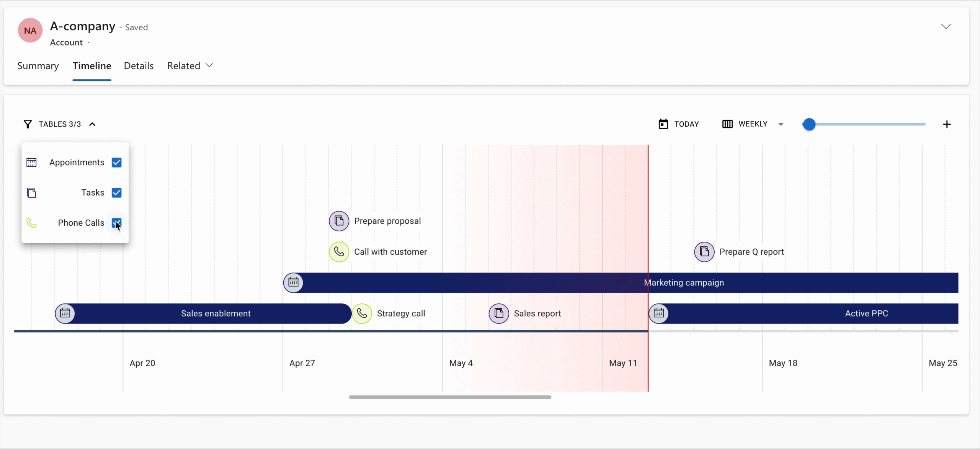980x449 pixels.
Task: Click the TODAY button label
Action: coord(686,124)
